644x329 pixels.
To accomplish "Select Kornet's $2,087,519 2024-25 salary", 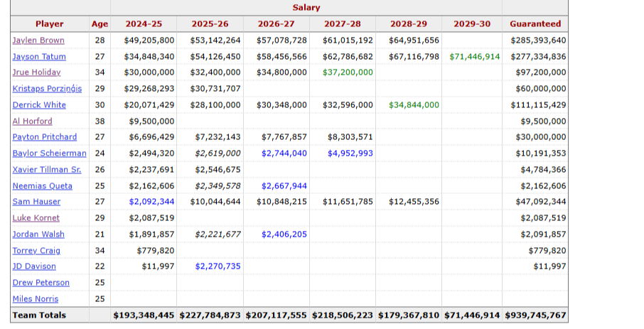I will pos(151,218).
